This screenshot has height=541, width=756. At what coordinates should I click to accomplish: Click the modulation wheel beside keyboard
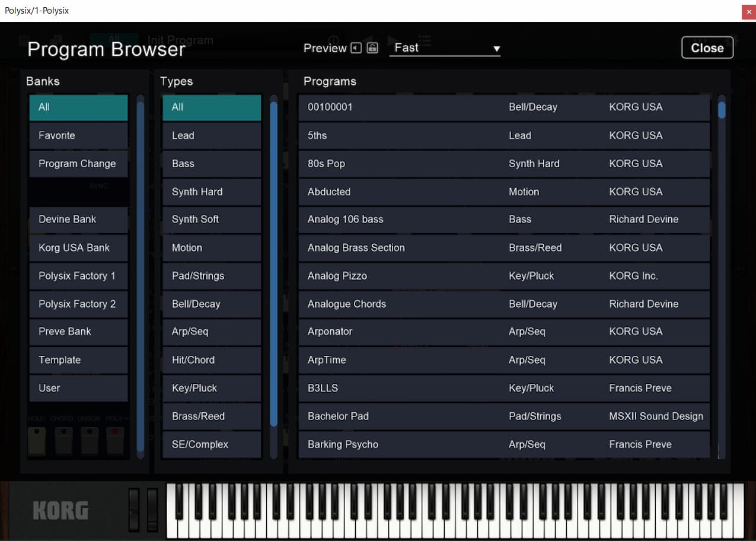(153, 509)
